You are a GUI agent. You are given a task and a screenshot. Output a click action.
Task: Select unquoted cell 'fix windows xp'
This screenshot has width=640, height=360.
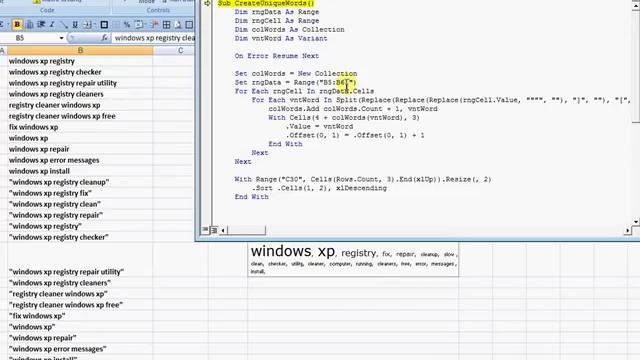point(80,127)
